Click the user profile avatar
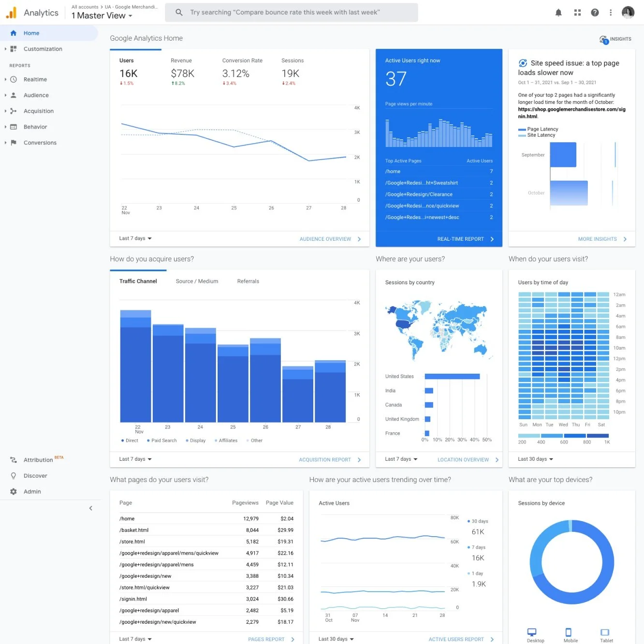The image size is (644, 644). (628, 13)
